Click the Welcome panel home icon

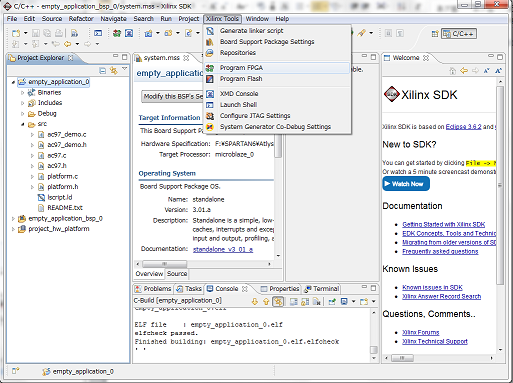point(453,71)
